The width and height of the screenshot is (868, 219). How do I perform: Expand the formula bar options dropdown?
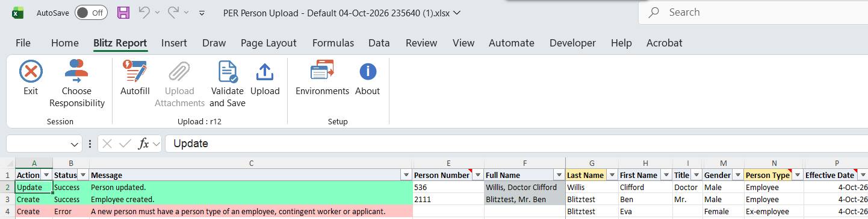(157, 144)
